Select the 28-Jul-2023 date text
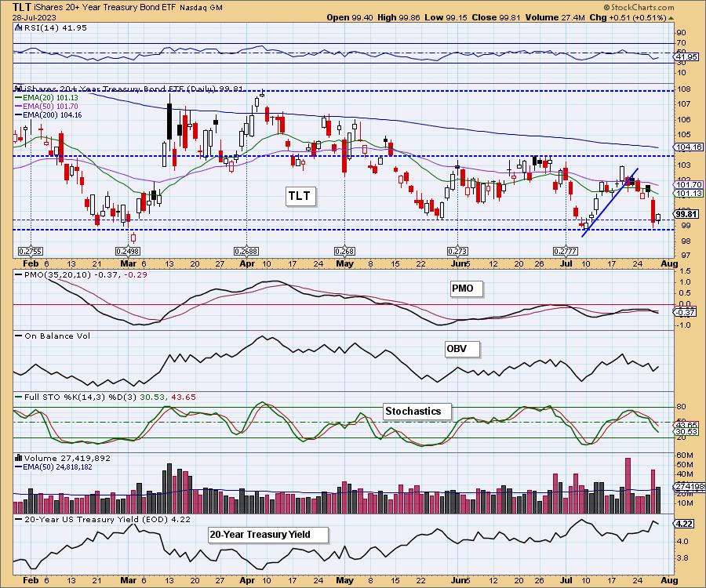The height and width of the screenshot is (588, 706). (35, 17)
